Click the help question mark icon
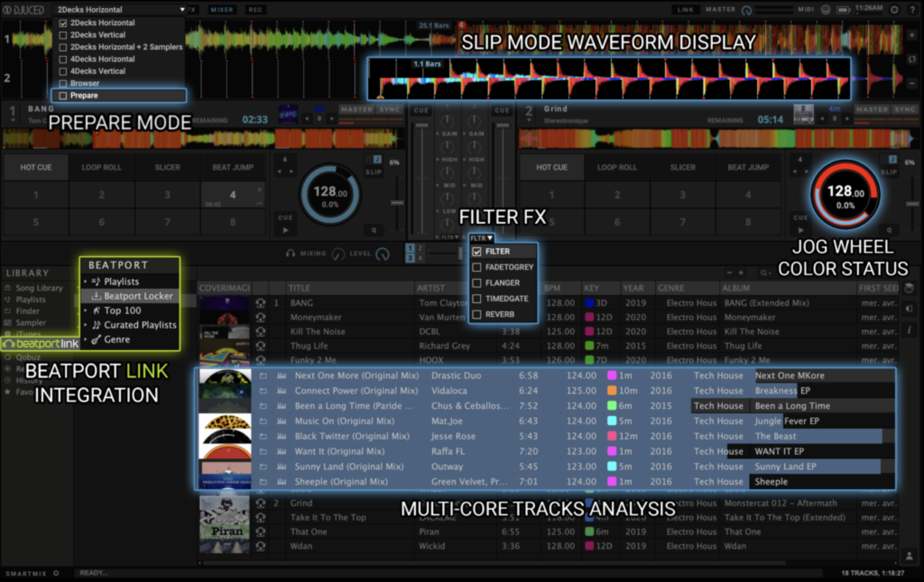The image size is (924, 582). tap(912, 9)
